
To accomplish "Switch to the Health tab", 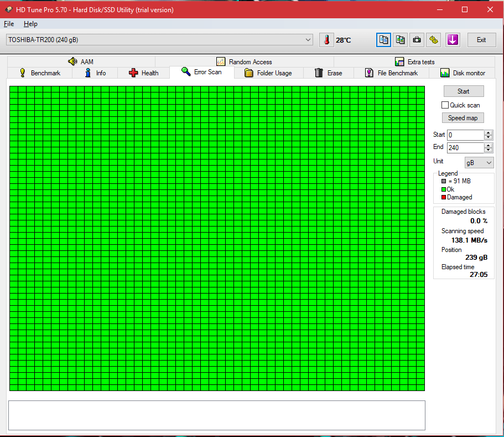I will [x=143, y=73].
